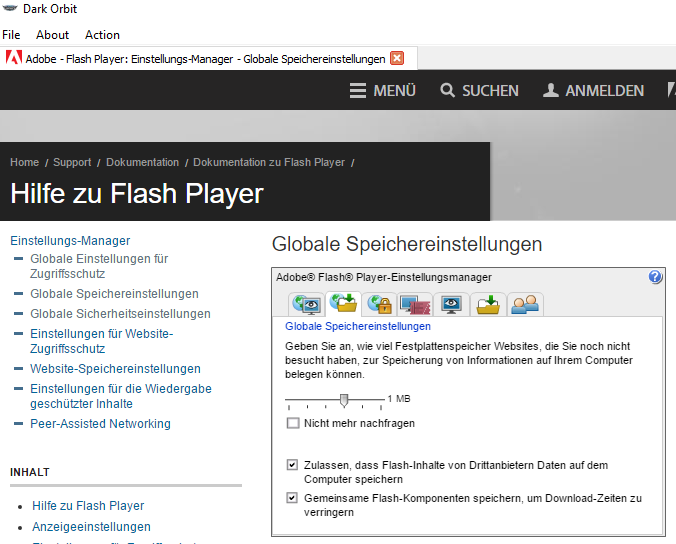Click the Adobe logo in the header

(x=671, y=90)
